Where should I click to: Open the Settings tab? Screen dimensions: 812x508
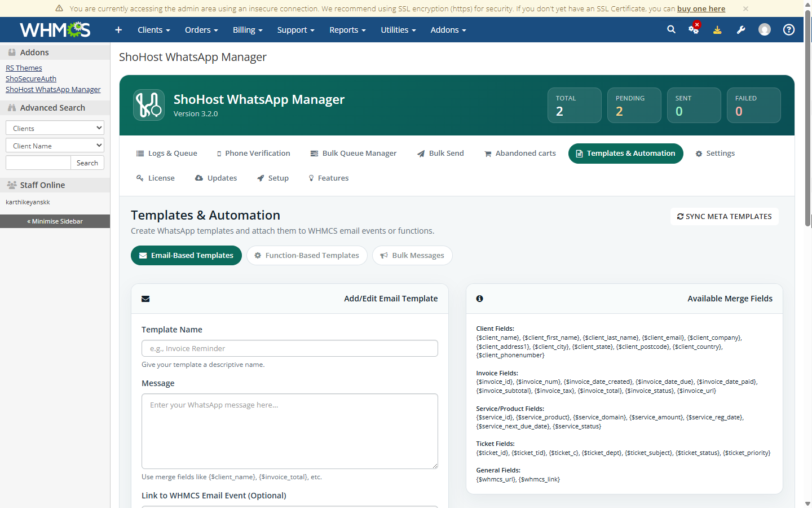pyautogui.click(x=715, y=154)
